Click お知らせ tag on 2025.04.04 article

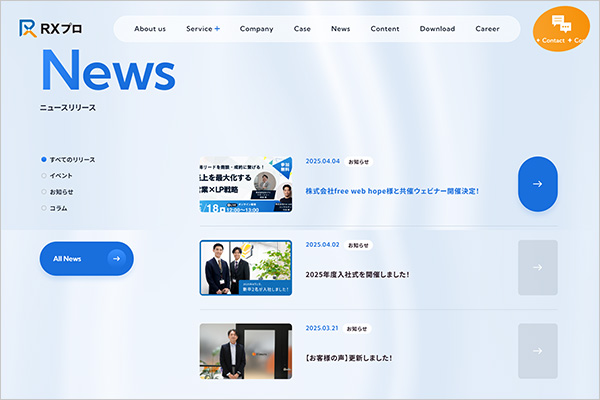click(359, 162)
